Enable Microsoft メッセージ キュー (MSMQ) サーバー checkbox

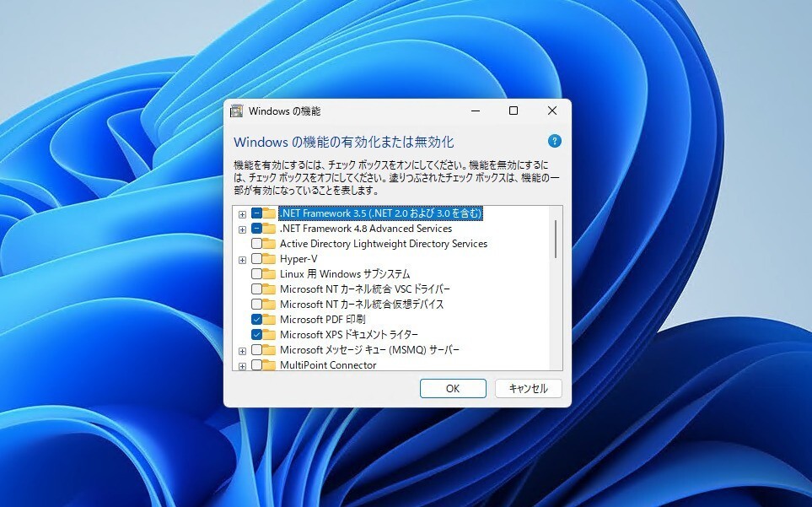click(256, 349)
